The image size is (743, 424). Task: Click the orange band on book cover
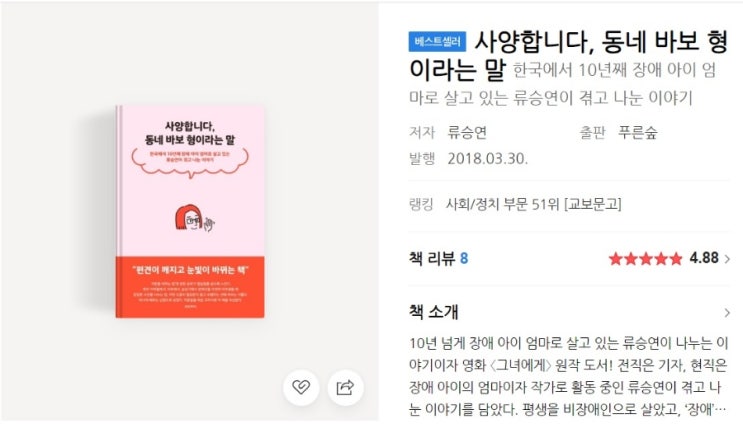190,287
